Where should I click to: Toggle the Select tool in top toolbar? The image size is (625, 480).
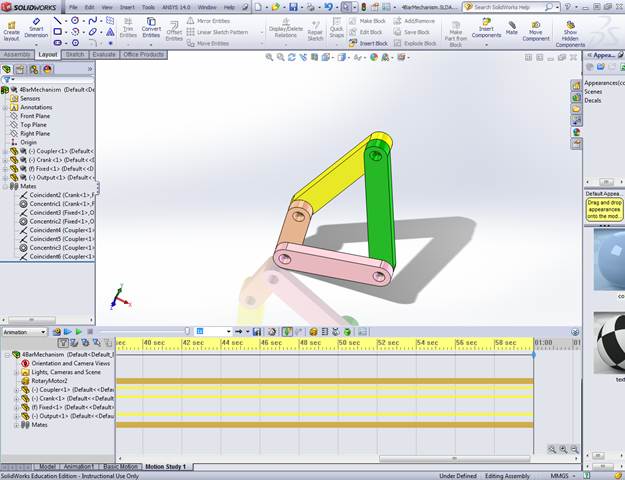click(346, 7)
